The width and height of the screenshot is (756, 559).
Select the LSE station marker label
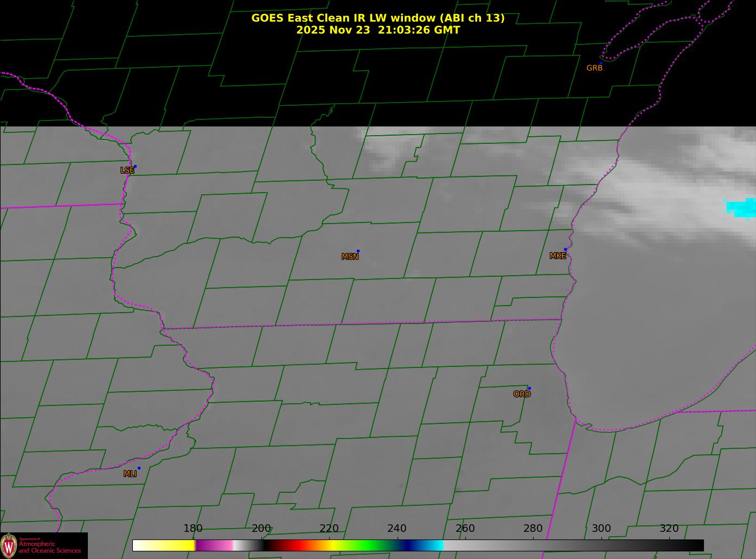tap(127, 170)
